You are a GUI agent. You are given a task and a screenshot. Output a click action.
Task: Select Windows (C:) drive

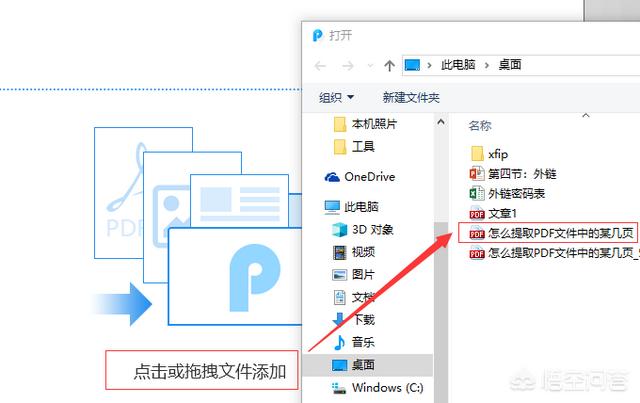389,387
